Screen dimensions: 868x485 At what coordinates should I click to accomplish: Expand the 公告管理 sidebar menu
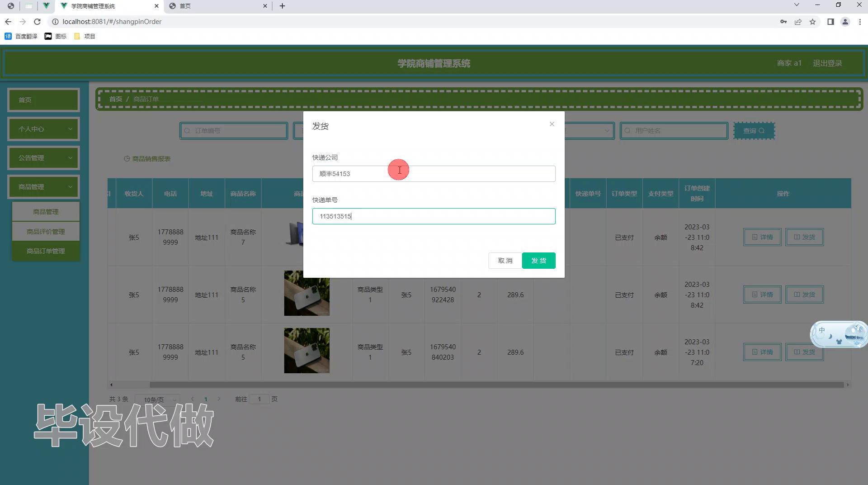pyautogui.click(x=43, y=158)
